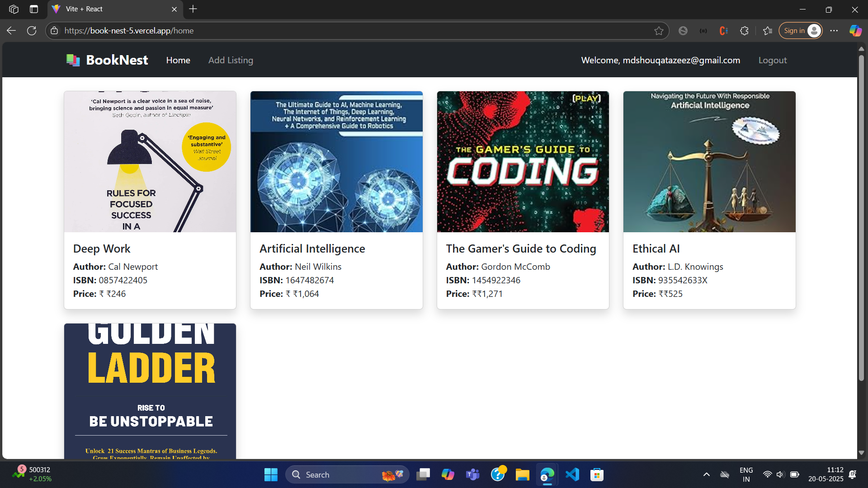Viewport: 868px width, 488px height.
Task: Click the ₹525 price line
Action: pyautogui.click(x=657, y=294)
